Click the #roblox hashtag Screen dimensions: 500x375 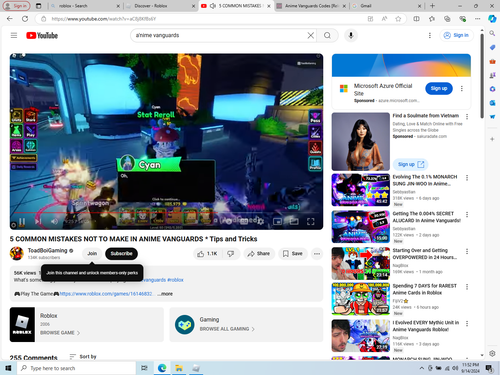pyautogui.click(x=175, y=280)
